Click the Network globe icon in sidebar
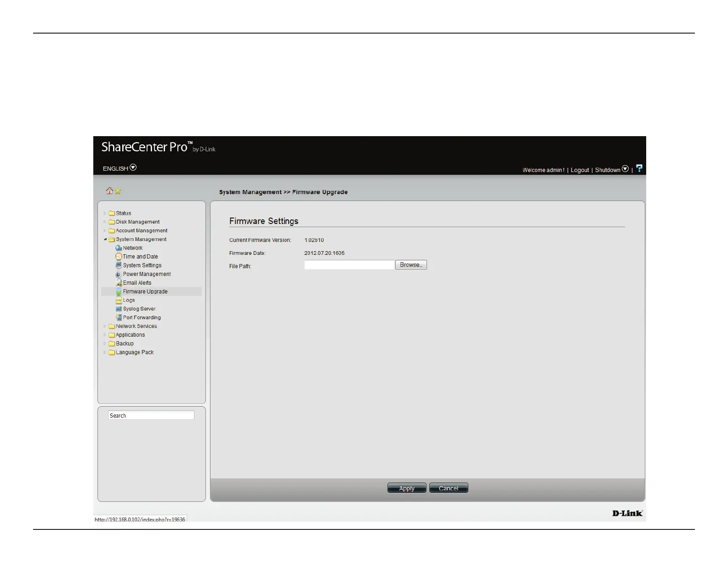The width and height of the screenshot is (728, 563). (119, 248)
